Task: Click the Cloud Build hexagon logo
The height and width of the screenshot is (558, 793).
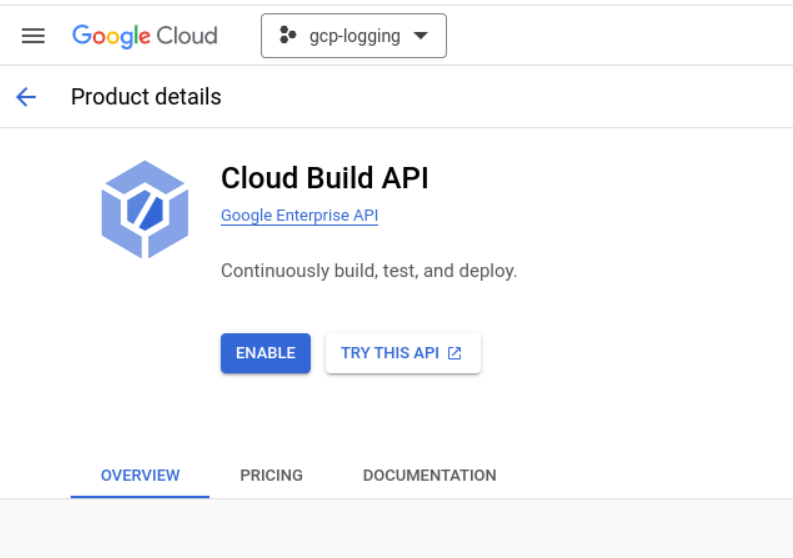Action: click(145, 209)
